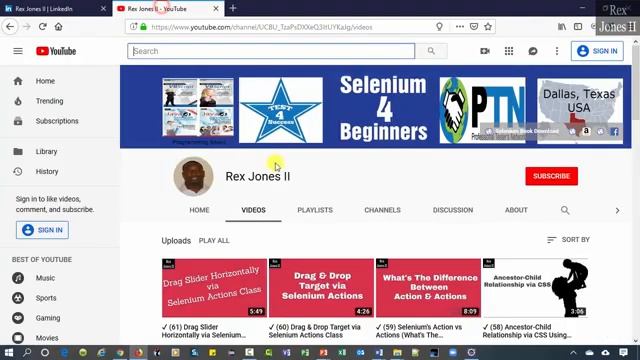The image size is (640, 360).
Task: Switch to the ABOUT tab
Action: [x=516, y=210]
